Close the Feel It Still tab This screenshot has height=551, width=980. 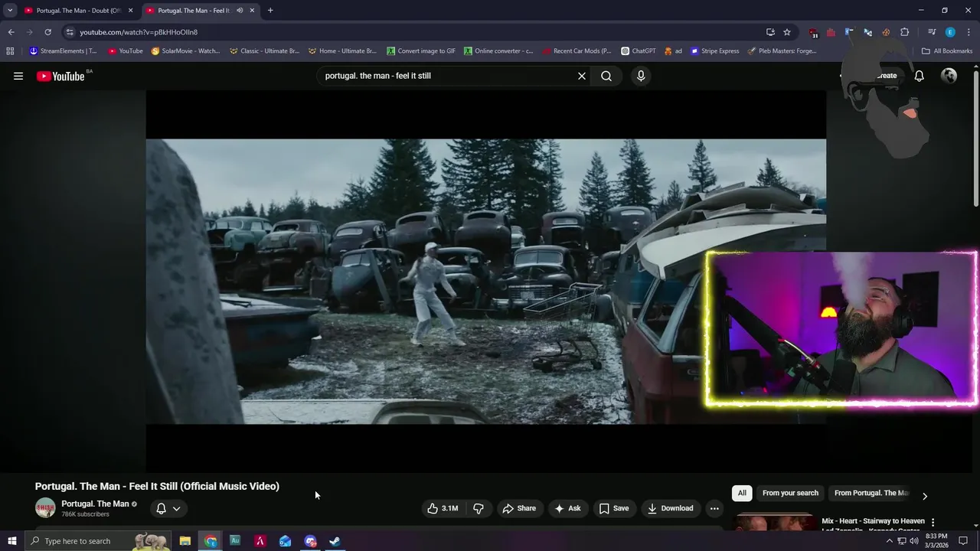252,11
